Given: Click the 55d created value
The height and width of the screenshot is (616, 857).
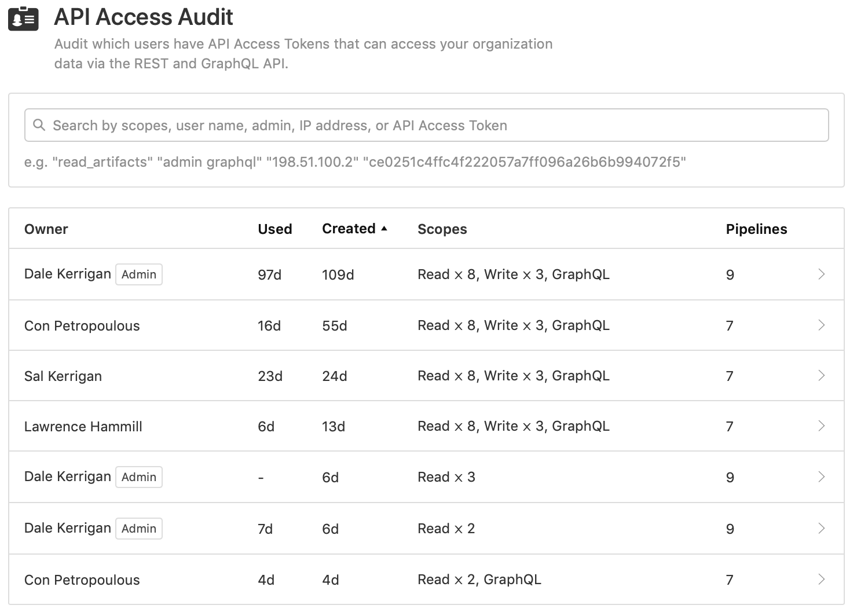Looking at the screenshot, I should (x=335, y=326).
